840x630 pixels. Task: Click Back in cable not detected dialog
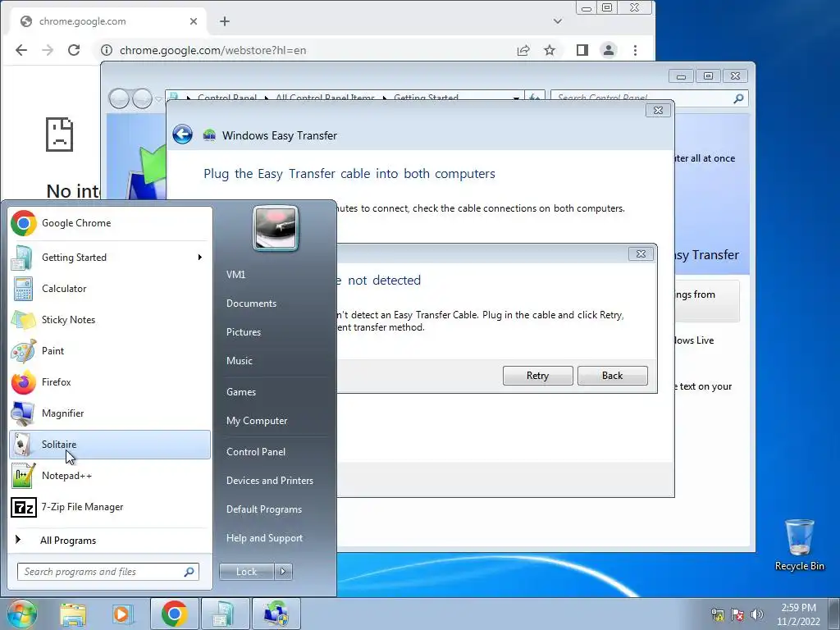coord(612,376)
